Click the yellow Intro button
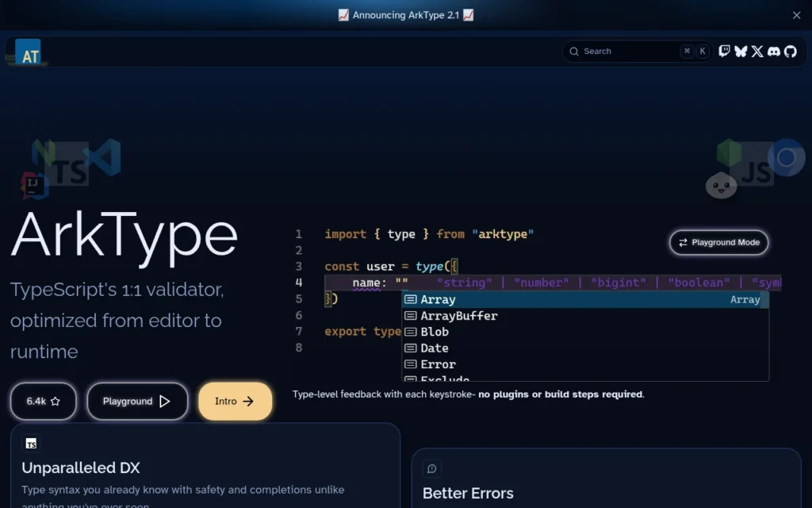The image size is (812, 508). (x=235, y=401)
